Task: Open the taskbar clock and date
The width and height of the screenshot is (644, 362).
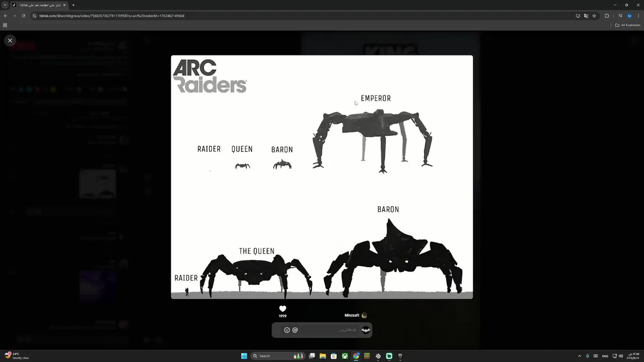Action: (x=633, y=356)
